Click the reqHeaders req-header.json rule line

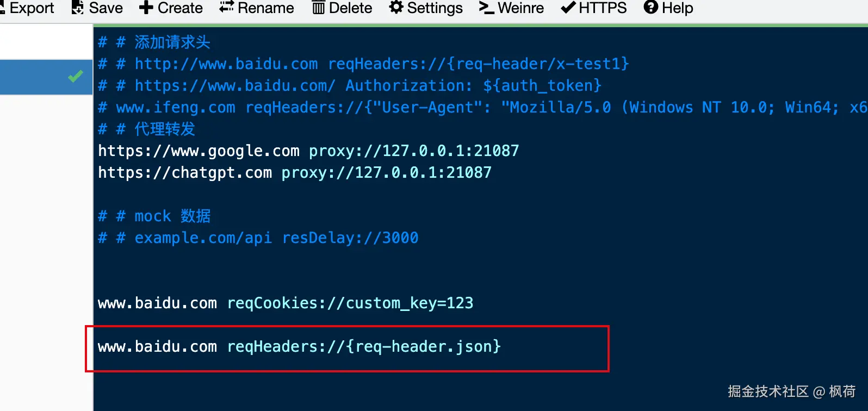299,346
